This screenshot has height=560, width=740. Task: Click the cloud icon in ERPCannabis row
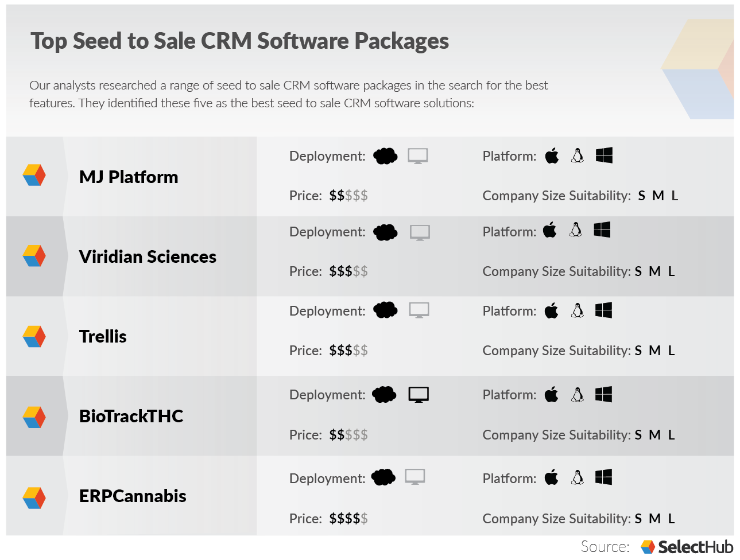[x=383, y=477]
